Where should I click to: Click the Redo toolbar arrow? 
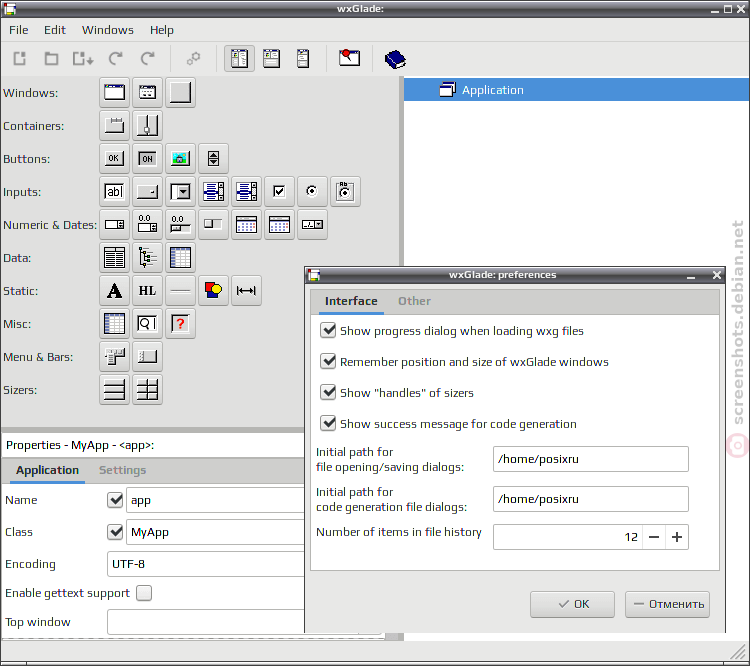point(147,59)
